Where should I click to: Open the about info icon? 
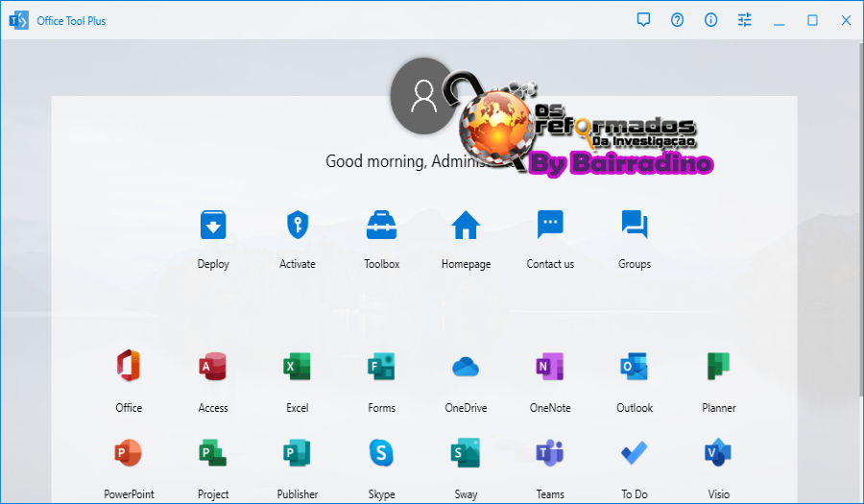click(x=710, y=20)
